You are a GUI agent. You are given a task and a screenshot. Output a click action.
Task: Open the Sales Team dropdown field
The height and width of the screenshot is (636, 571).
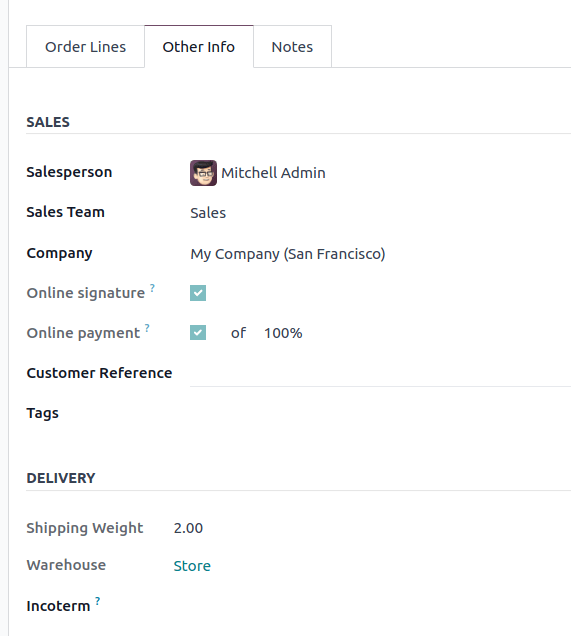click(x=380, y=213)
